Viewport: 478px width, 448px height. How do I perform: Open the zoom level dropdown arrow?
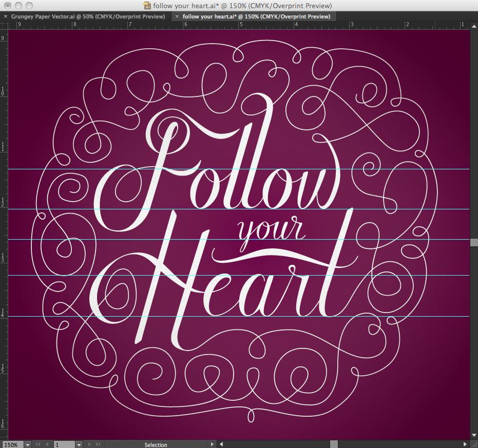click(27, 444)
